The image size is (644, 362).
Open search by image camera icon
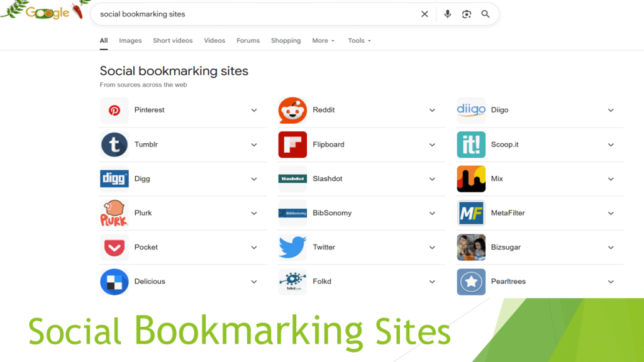(x=467, y=14)
